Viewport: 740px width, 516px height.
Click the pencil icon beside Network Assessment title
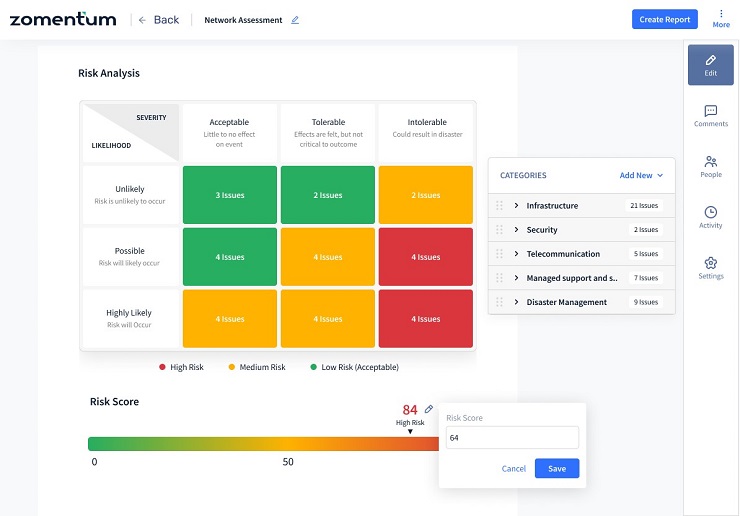pyautogui.click(x=295, y=20)
